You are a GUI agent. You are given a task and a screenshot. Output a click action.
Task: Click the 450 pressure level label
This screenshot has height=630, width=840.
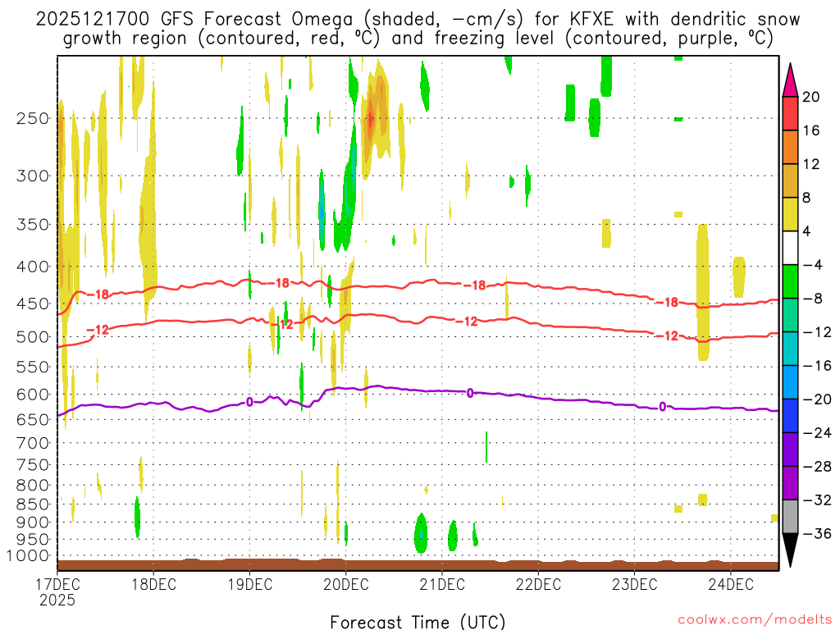33,304
